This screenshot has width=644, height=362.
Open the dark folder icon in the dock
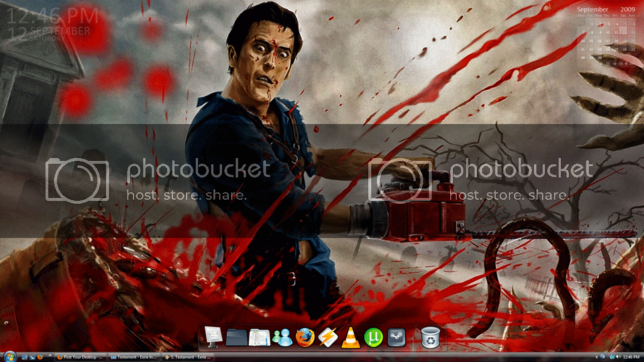pos(236,337)
